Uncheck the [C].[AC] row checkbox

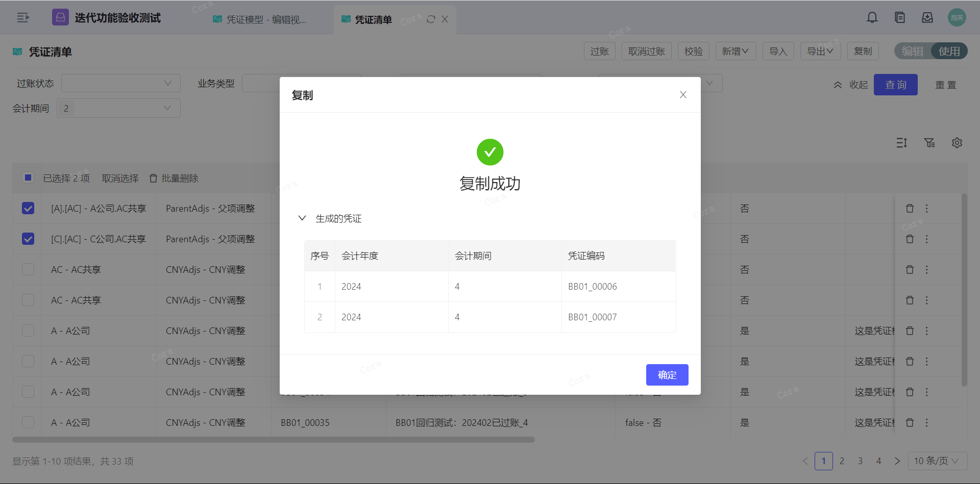[x=28, y=239]
